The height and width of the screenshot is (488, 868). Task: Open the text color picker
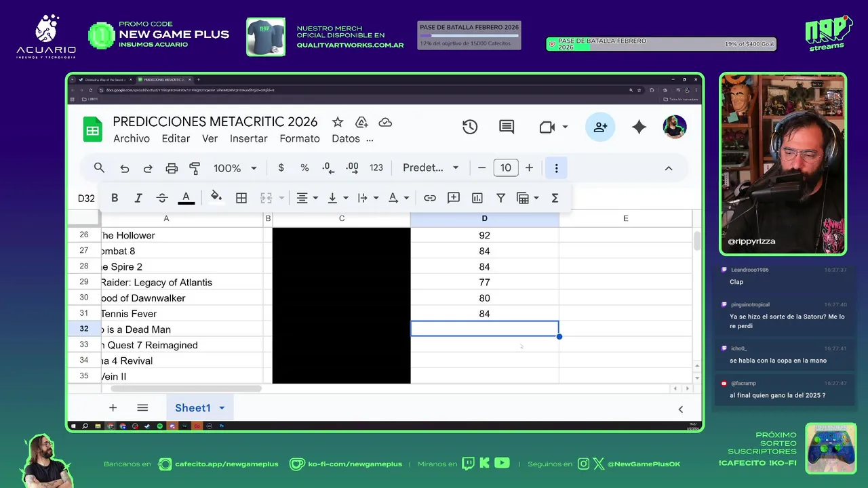(x=186, y=198)
